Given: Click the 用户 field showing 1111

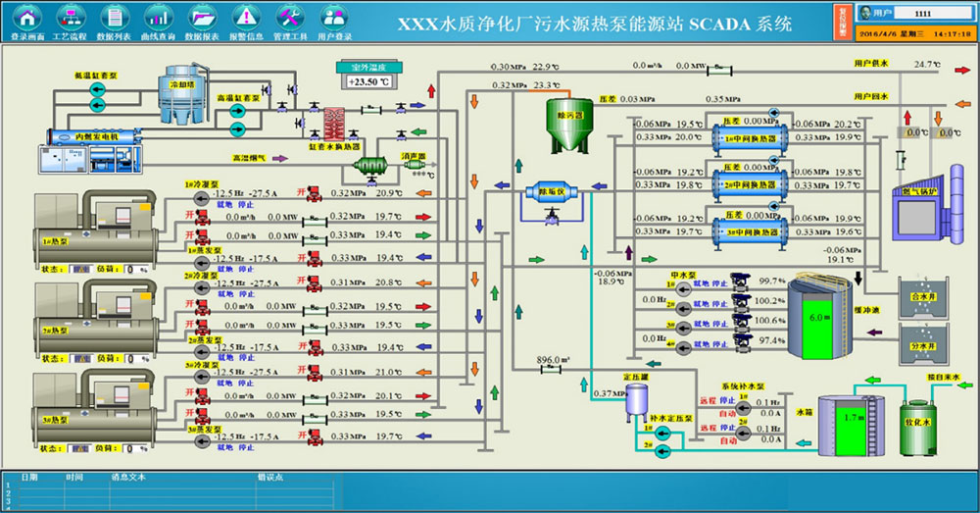Looking at the screenshot, I should 932,13.
